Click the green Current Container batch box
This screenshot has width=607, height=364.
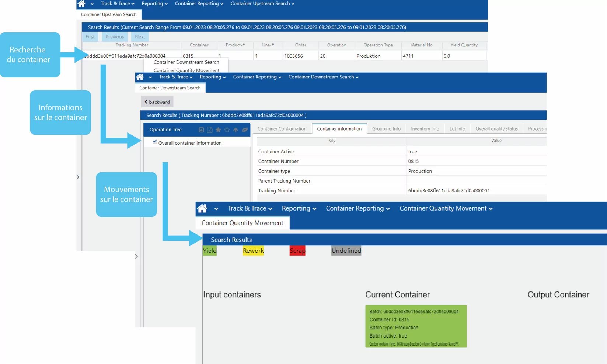(416, 326)
